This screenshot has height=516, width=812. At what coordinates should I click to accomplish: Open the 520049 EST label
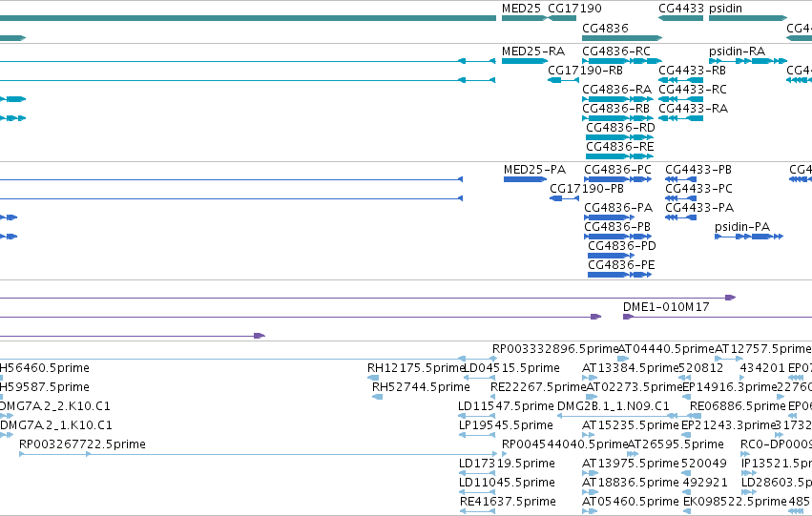point(705,464)
